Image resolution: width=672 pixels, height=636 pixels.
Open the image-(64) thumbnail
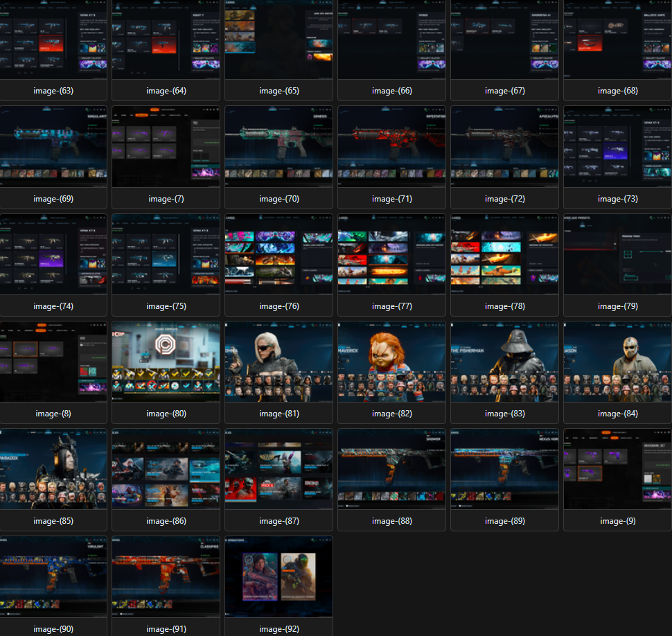tap(166, 39)
